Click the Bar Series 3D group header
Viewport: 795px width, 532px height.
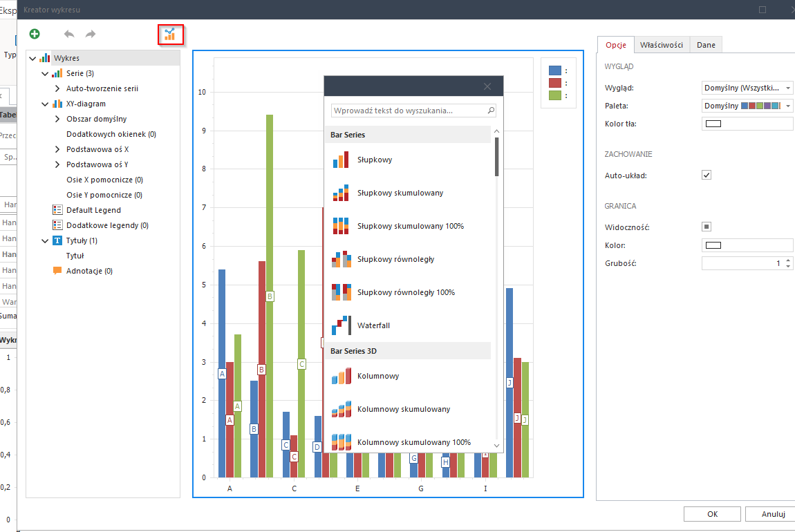[x=407, y=351]
